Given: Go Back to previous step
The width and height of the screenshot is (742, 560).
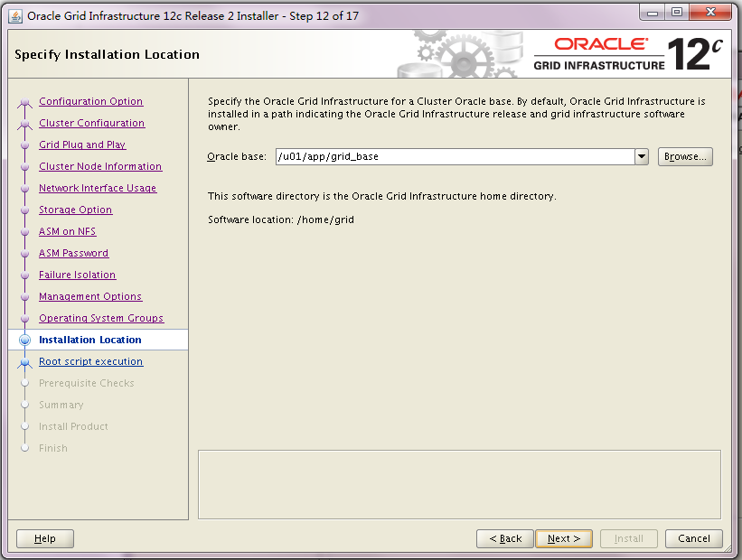Looking at the screenshot, I should [x=505, y=538].
